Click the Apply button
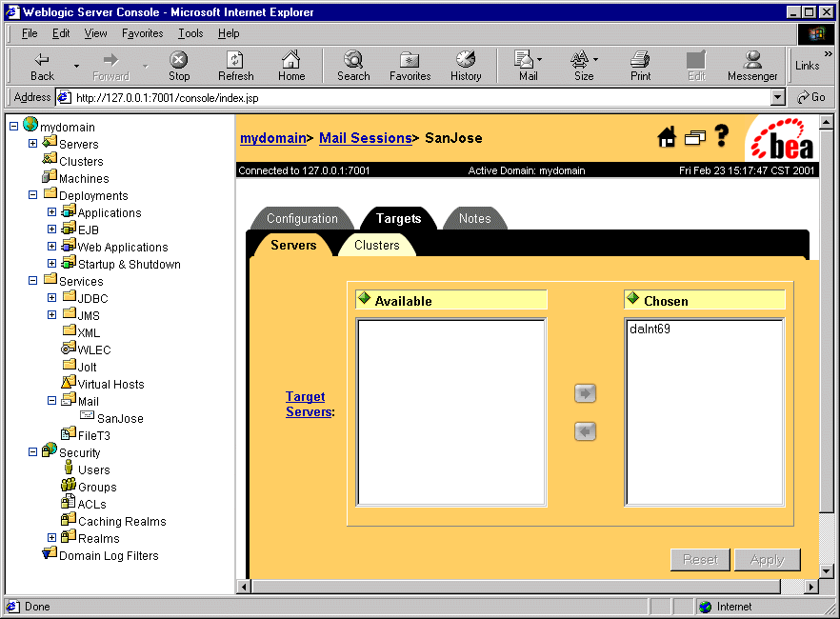Screen dimensions: 840x619 coord(768,560)
